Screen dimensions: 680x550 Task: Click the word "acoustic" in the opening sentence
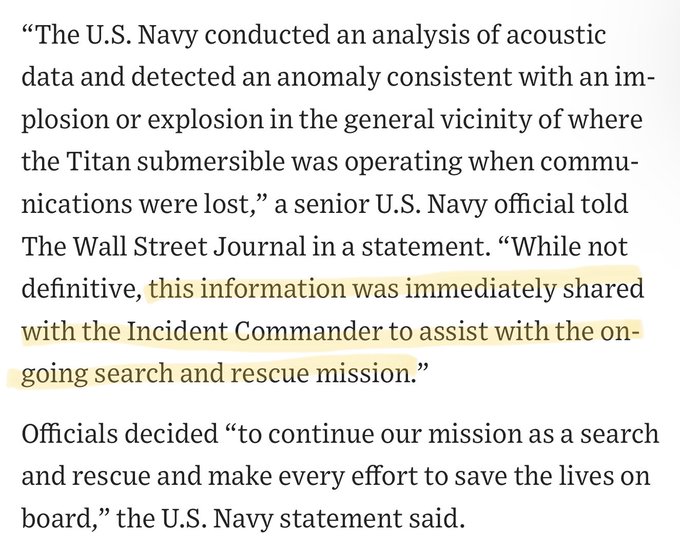[556, 35]
